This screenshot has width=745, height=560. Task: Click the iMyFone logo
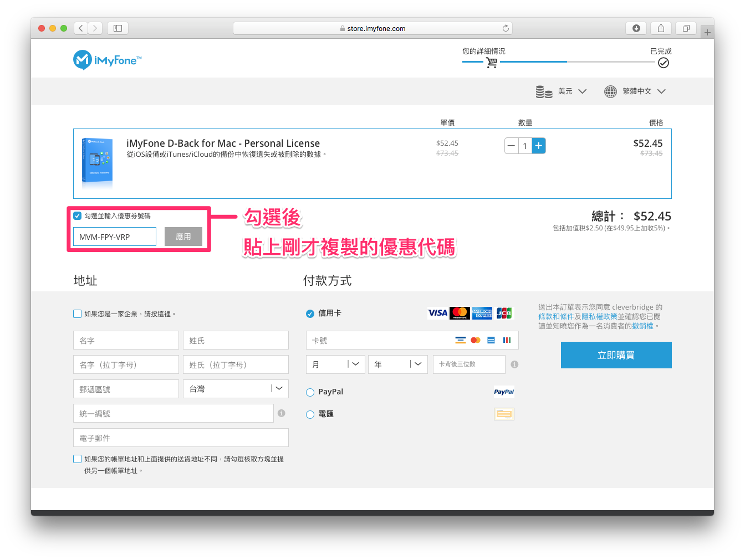point(108,60)
